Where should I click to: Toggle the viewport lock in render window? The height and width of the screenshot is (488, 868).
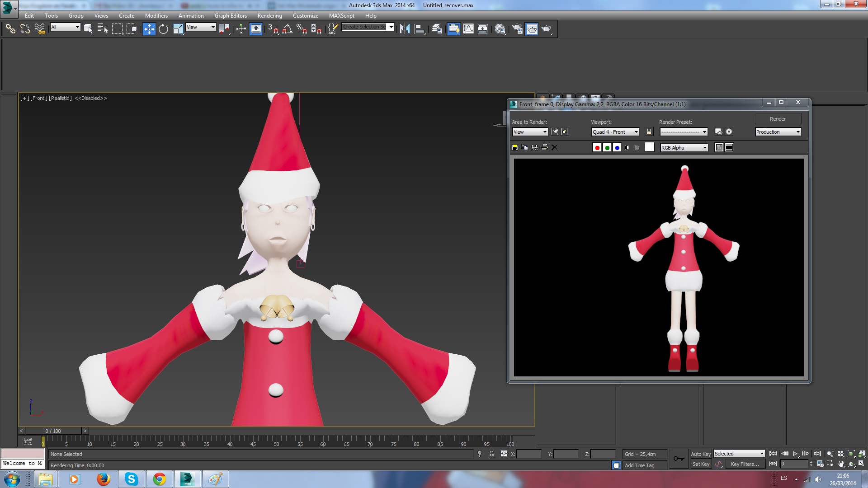pyautogui.click(x=649, y=132)
